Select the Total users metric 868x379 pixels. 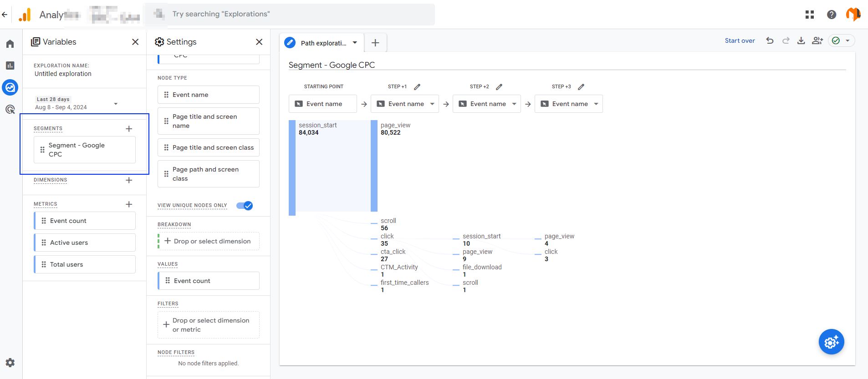point(85,264)
